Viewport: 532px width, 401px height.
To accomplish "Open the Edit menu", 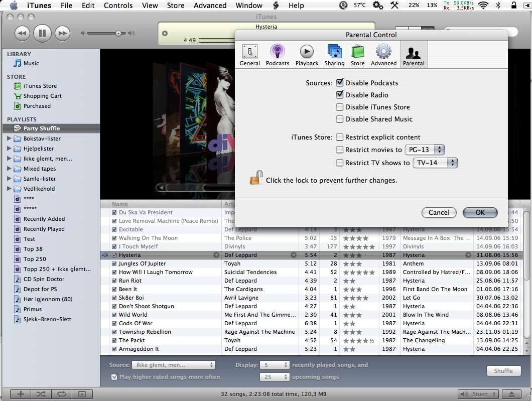I will [88, 6].
